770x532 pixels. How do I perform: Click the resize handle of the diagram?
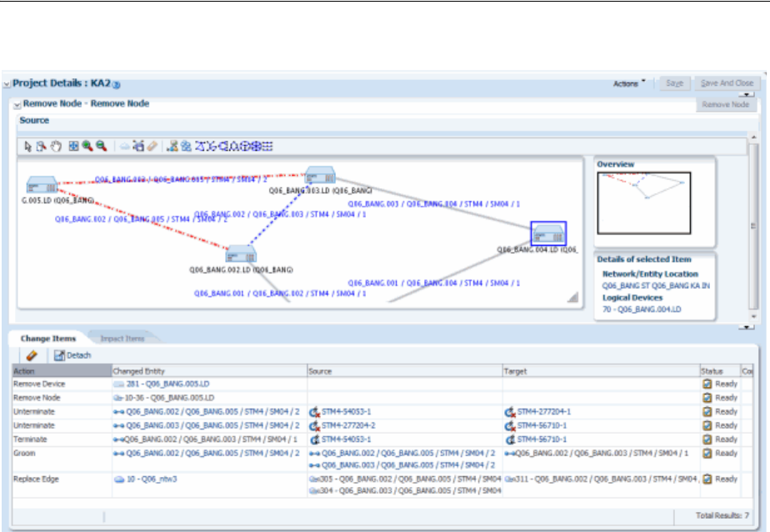(572, 297)
